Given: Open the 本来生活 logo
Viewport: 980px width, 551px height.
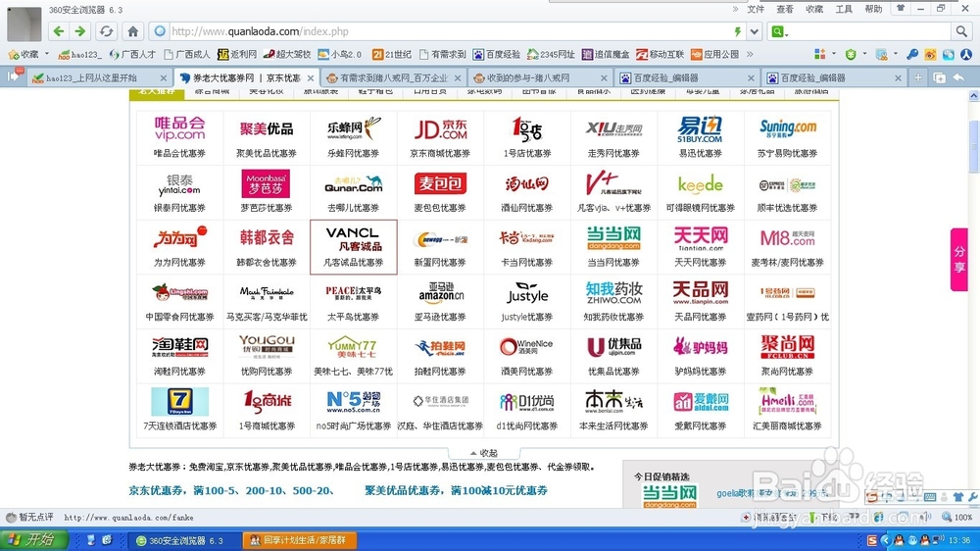Looking at the screenshot, I should [613, 402].
